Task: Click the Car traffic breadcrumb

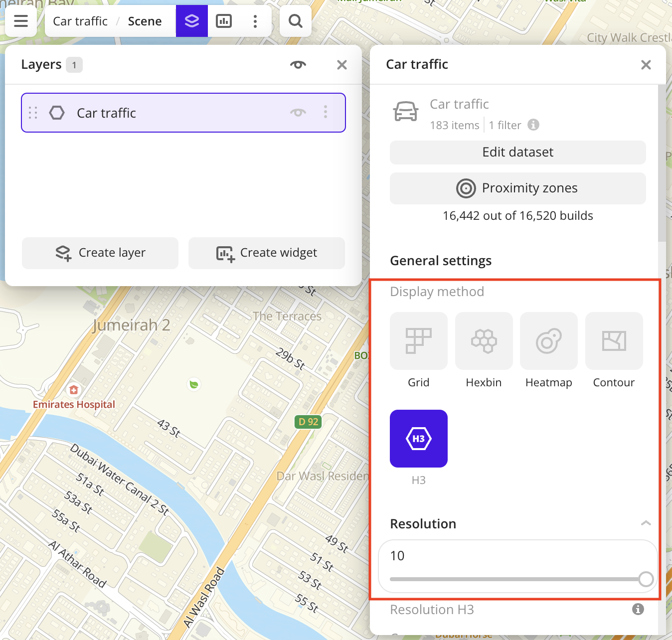Action: 80,21
